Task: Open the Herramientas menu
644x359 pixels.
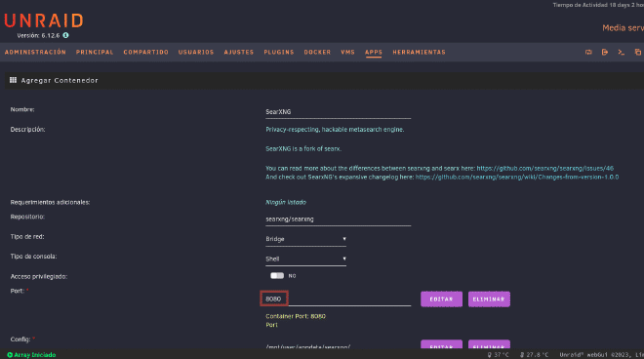Action: click(x=419, y=52)
